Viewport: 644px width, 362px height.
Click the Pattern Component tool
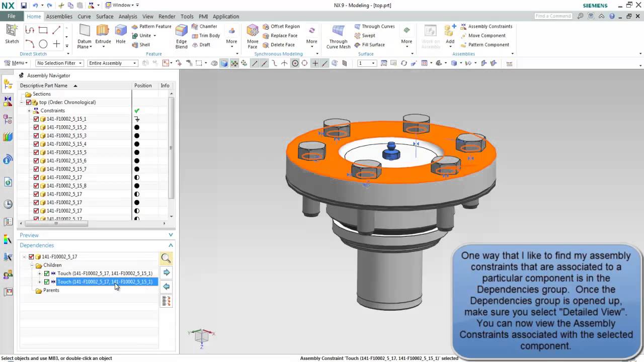pyautogui.click(x=485, y=45)
